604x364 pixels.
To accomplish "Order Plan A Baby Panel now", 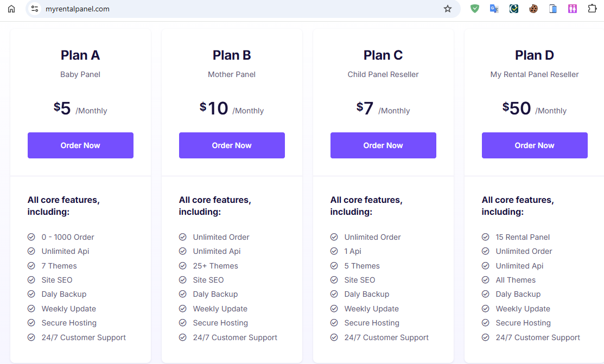I will point(80,145).
